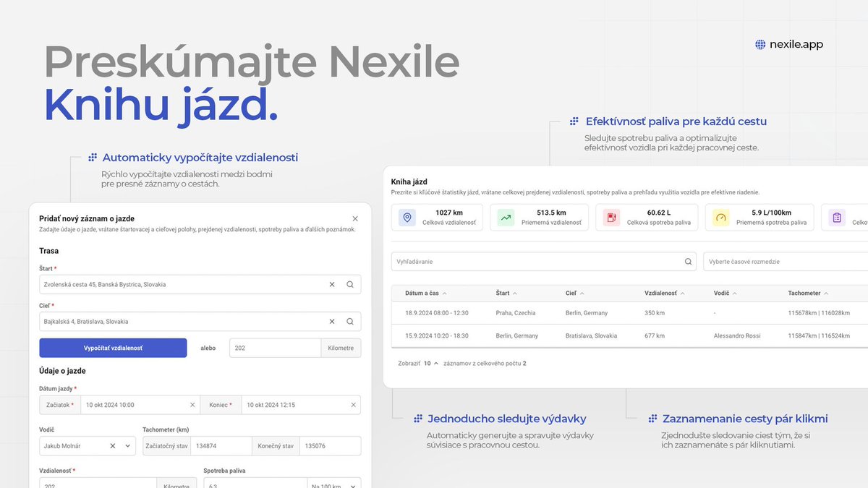Click the Kilometre unit label beside 202
868x488 pixels.
tap(341, 348)
